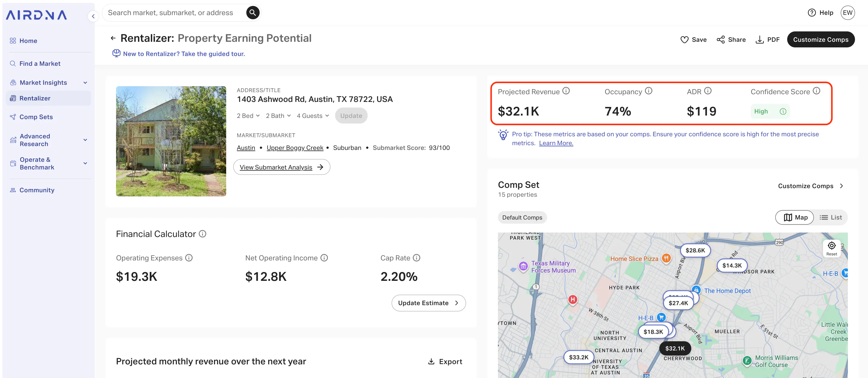Click the AirDNA logo
This screenshot has height=378, width=868.
[x=36, y=15]
